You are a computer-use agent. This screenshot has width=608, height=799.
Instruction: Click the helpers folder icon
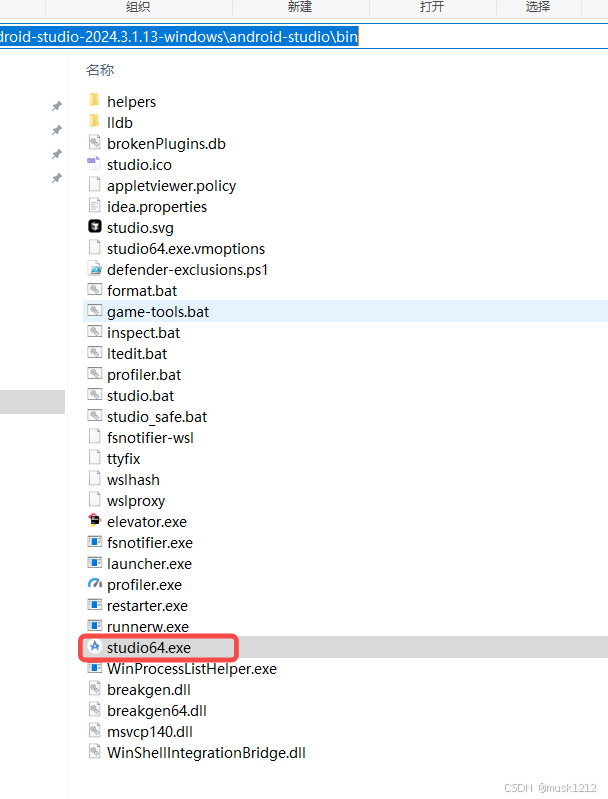coord(94,100)
